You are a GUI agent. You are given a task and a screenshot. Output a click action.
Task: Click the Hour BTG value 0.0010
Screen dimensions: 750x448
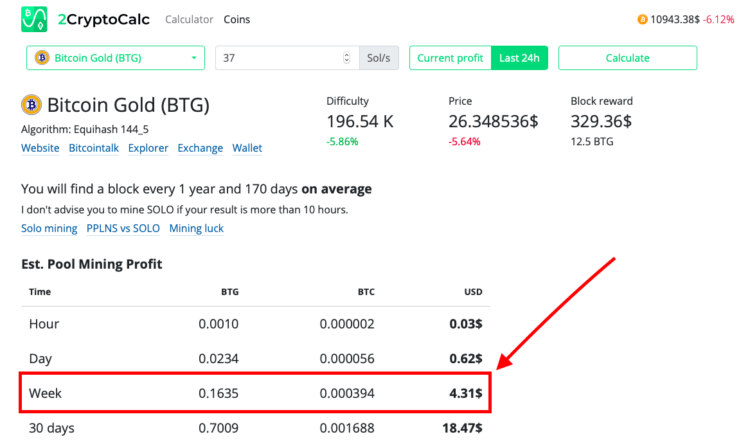(219, 324)
